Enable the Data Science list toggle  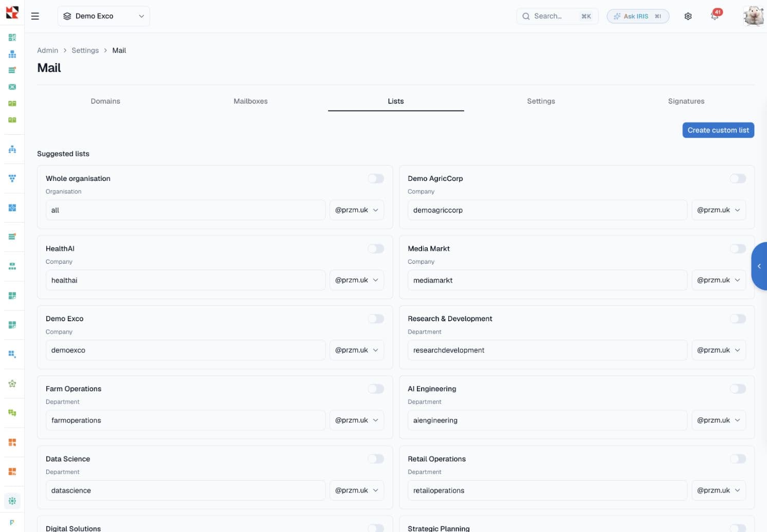(x=376, y=459)
